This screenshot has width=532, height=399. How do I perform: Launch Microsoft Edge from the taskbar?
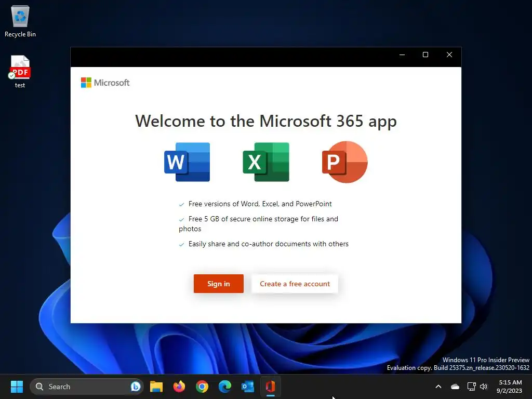[224, 387]
